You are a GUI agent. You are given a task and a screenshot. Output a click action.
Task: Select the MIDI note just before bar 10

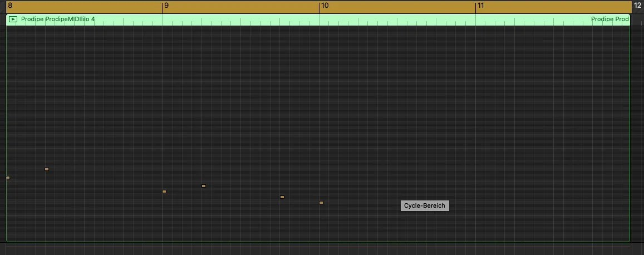(x=282, y=197)
